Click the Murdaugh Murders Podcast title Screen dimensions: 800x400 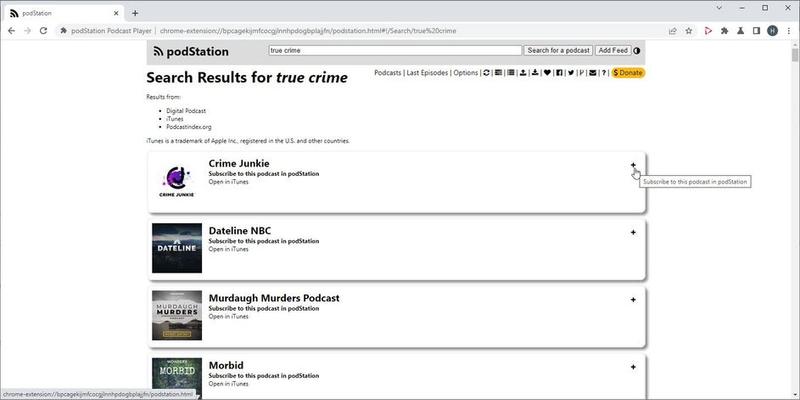[x=274, y=298]
